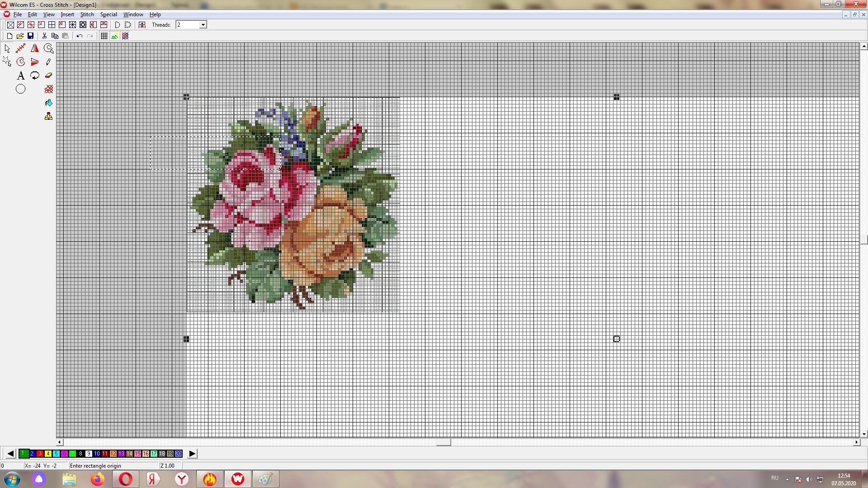This screenshot has height=488, width=868.
Task: Select the eraser tool
Action: pos(48,75)
